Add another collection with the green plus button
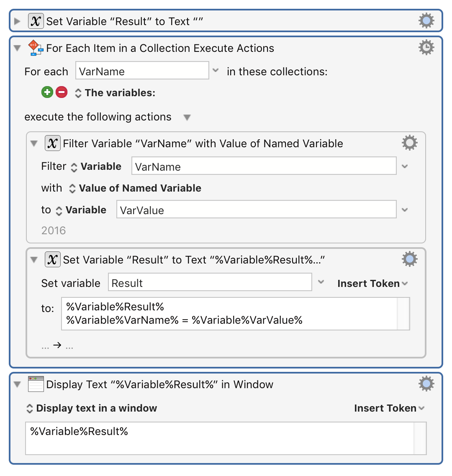452x476 pixels. [x=47, y=92]
